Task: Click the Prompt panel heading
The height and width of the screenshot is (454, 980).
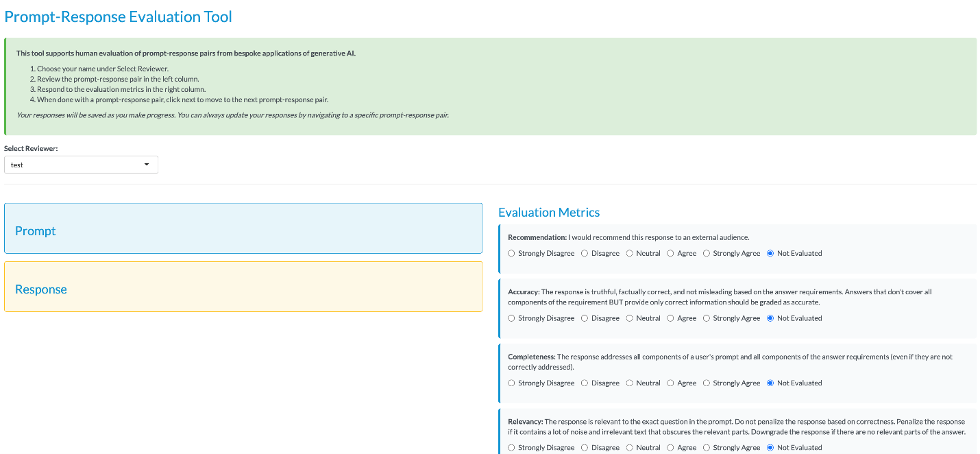Action: coord(36,231)
